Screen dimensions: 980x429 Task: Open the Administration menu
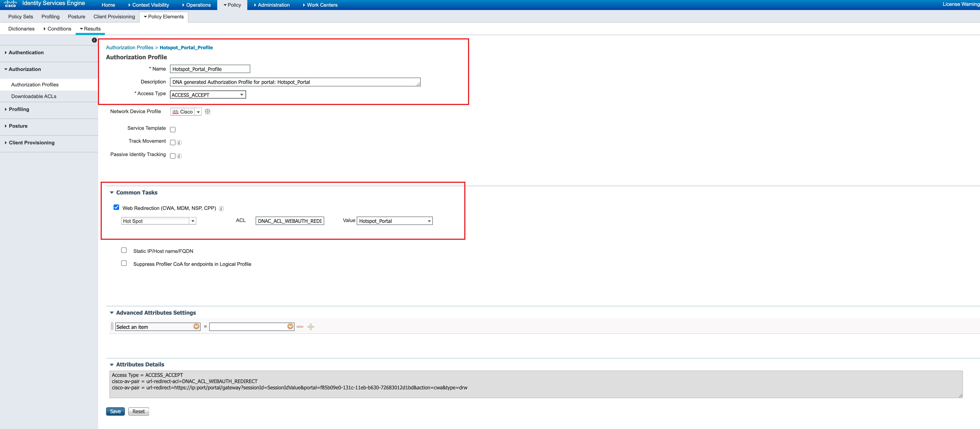(x=272, y=5)
